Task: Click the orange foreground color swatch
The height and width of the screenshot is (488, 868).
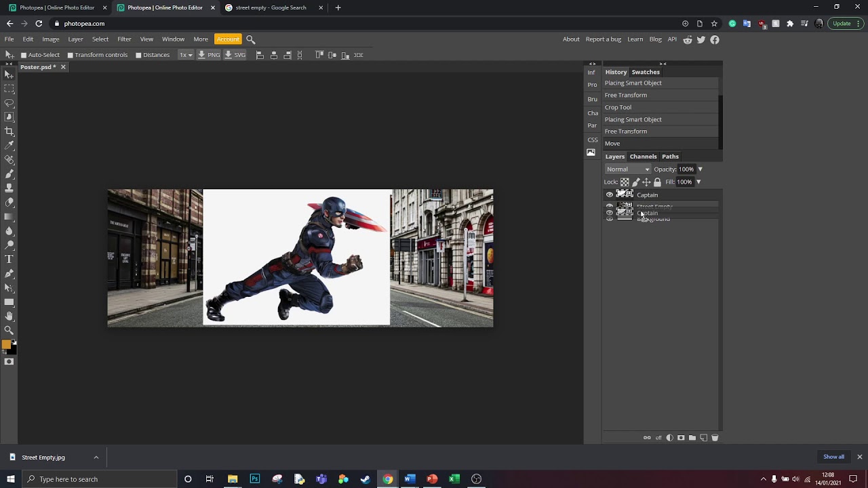Action: tap(6, 345)
